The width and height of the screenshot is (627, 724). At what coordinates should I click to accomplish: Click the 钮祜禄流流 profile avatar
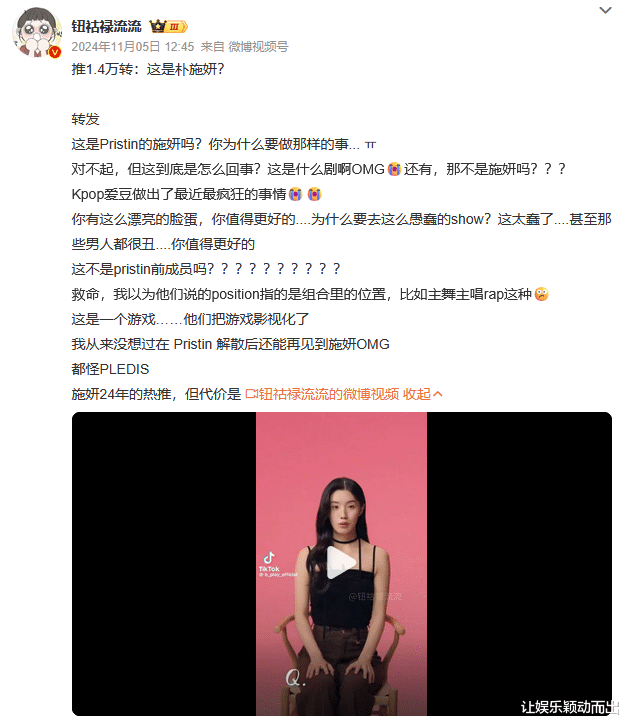coord(36,32)
